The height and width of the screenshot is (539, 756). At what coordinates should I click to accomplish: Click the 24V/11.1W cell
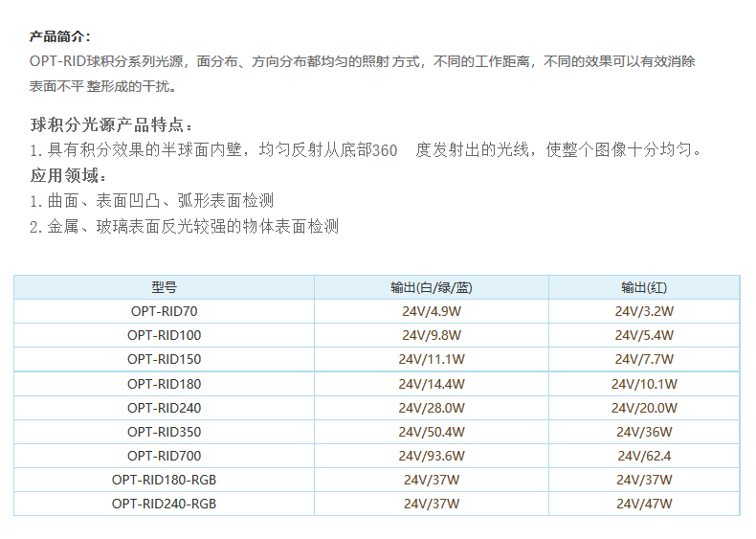[432, 360]
